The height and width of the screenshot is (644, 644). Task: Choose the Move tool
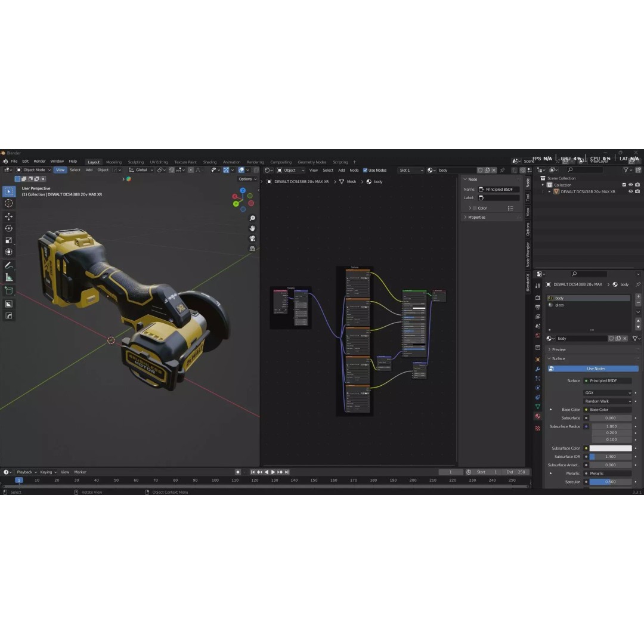click(x=8, y=216)
